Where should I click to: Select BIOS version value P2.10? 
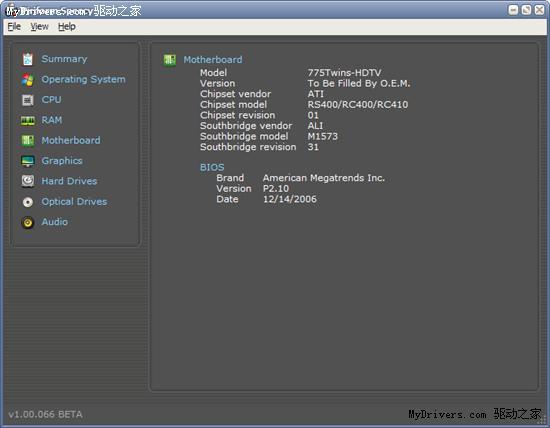(276, 188)
